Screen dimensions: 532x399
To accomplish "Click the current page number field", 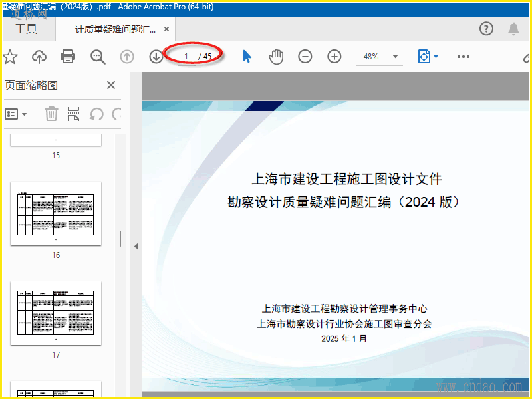I will click(186, 57).
